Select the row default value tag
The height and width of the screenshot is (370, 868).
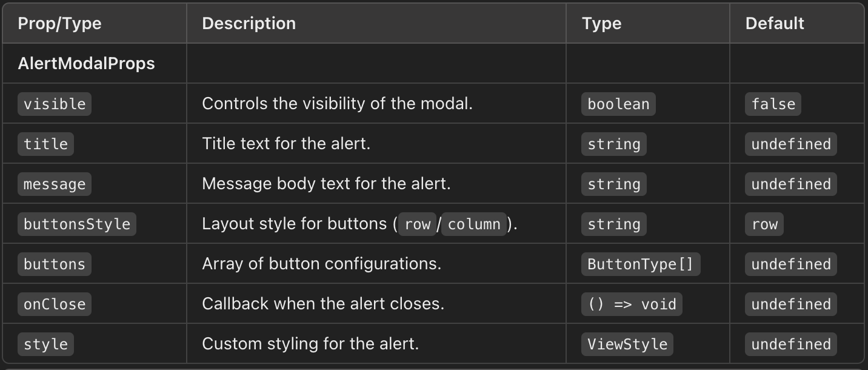pos(764,224)
